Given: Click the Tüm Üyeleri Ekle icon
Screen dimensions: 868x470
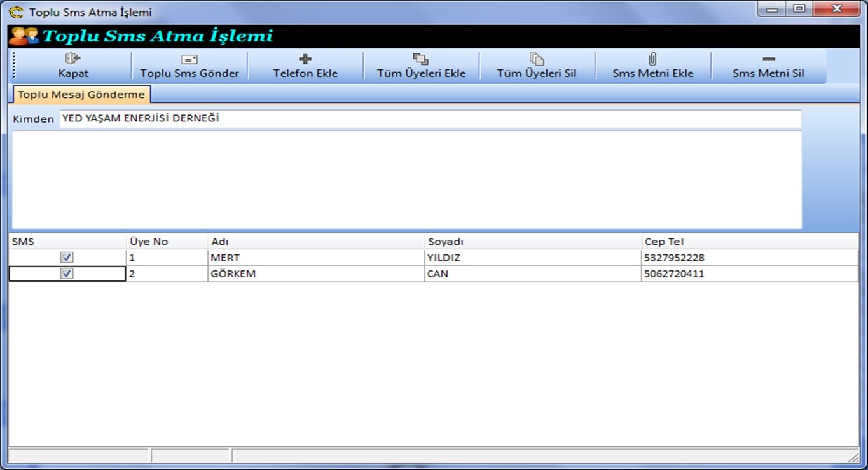Looking at the screenshot, I should (x=421, y=59).
